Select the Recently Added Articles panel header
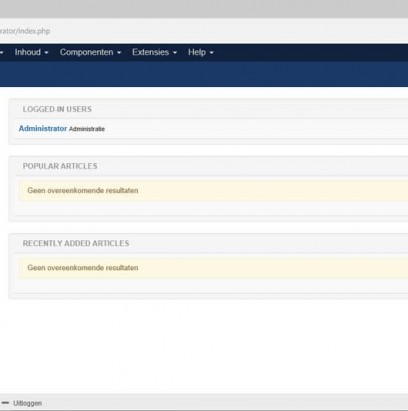408x411 pixels. coord(76,243)
